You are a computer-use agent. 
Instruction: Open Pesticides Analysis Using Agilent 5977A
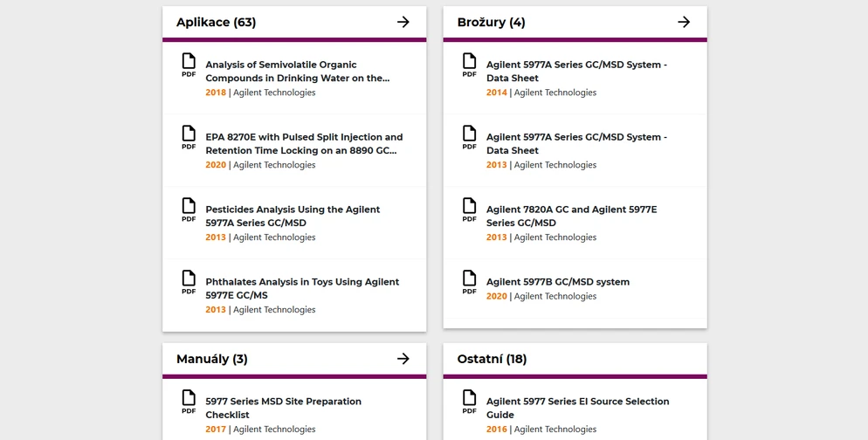[x=293, y=217]
